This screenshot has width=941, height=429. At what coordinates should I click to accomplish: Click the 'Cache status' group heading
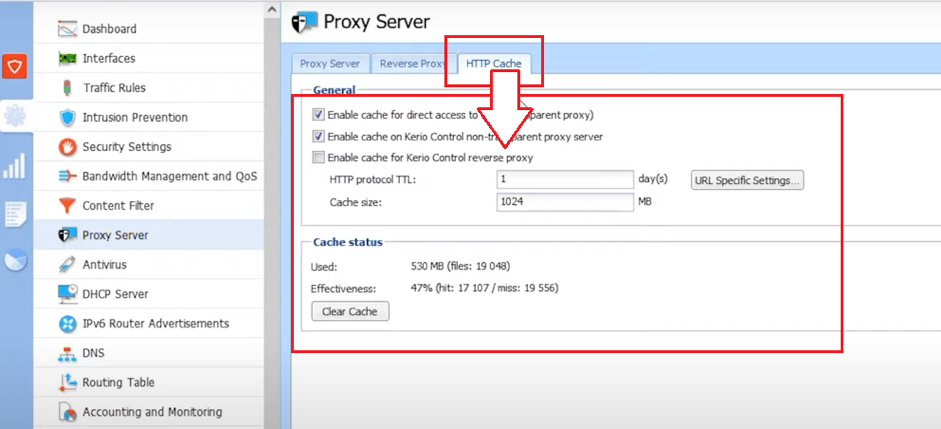pyautogui.click(x=348, y=242)
